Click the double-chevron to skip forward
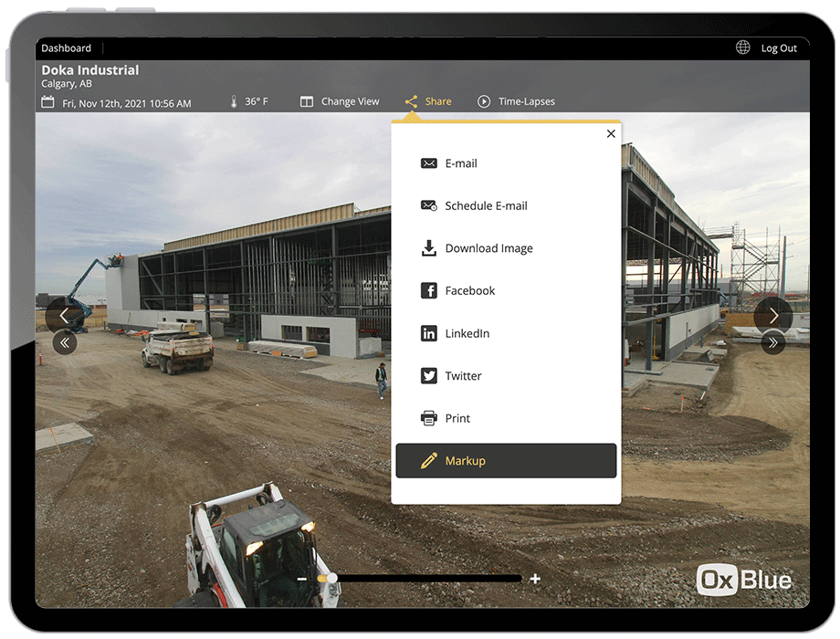Viewport: 840px width, 639px height. [x=772, y=342]
